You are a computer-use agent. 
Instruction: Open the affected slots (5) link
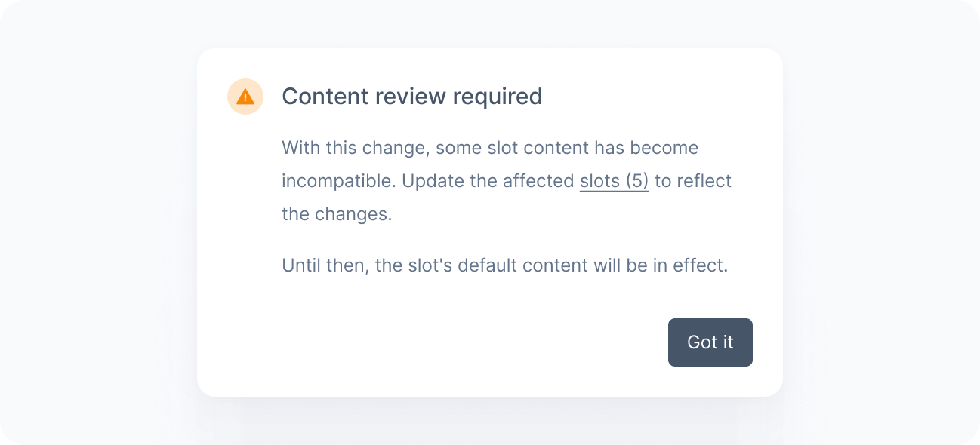615,181
